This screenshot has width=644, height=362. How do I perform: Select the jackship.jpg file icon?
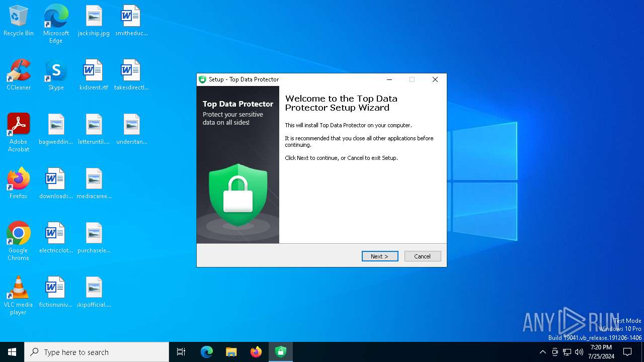(x=94, y=21)
